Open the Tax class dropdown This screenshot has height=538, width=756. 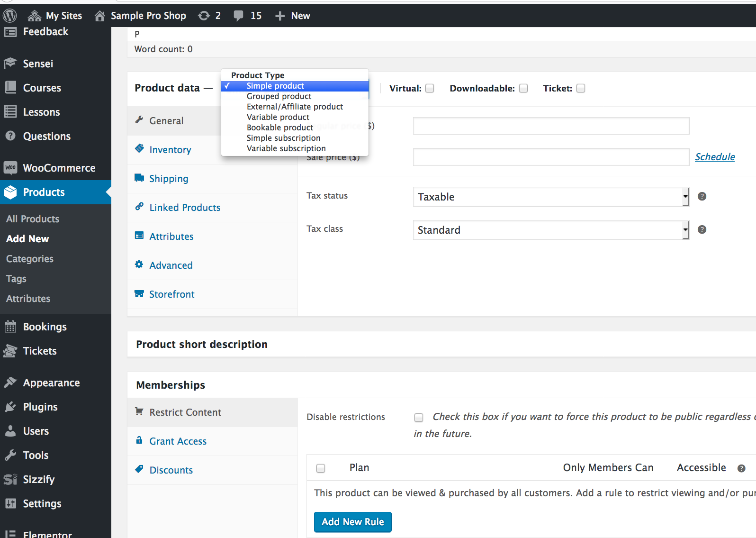tap(551, 230)
